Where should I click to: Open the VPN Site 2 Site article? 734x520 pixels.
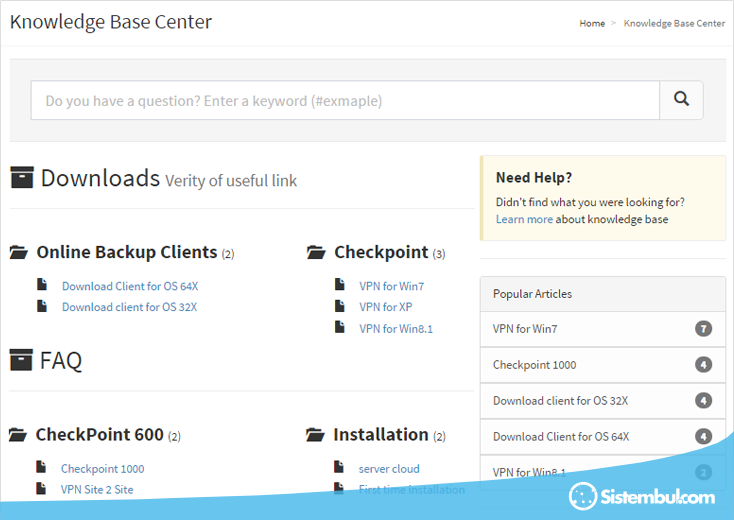click(97, 489)
